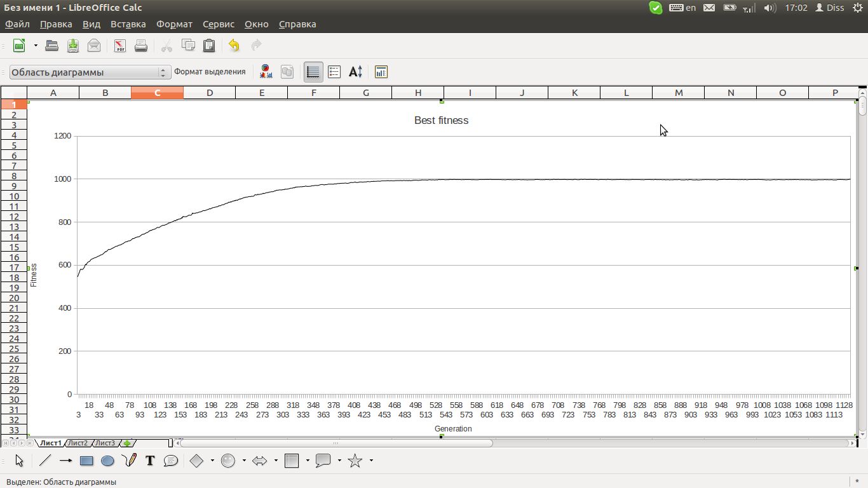Viewport: 868px width, 488px height.
Task: Open the Chart Type dialog icon
Action: point(266,72)
